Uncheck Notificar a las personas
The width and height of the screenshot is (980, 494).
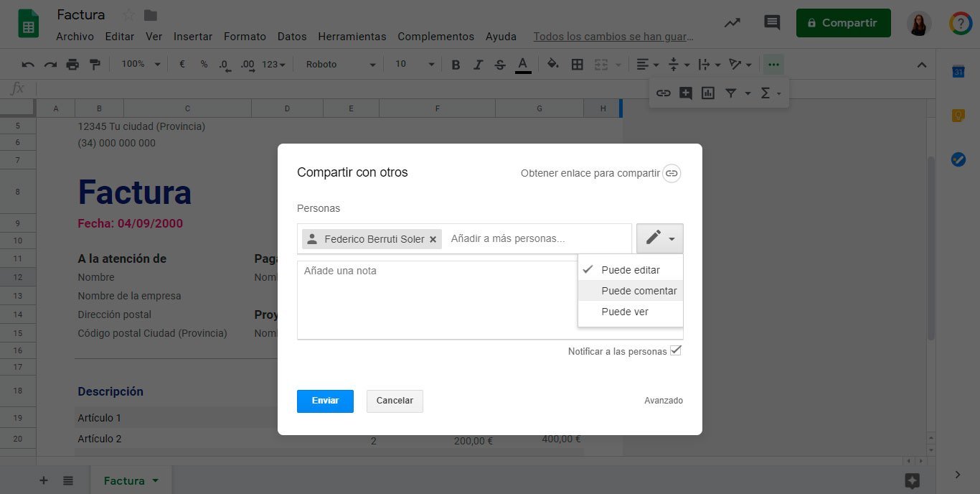pos(675,350)
